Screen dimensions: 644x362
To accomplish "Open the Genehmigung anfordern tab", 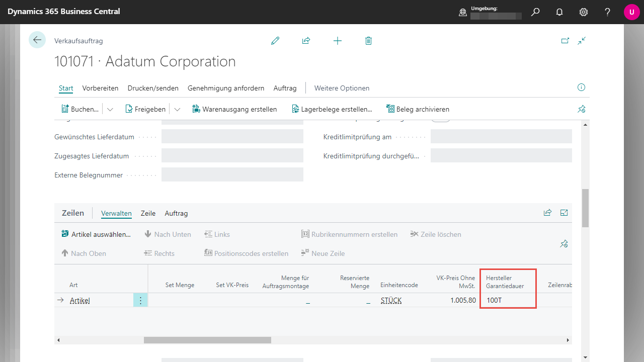I will click(226, 88).
